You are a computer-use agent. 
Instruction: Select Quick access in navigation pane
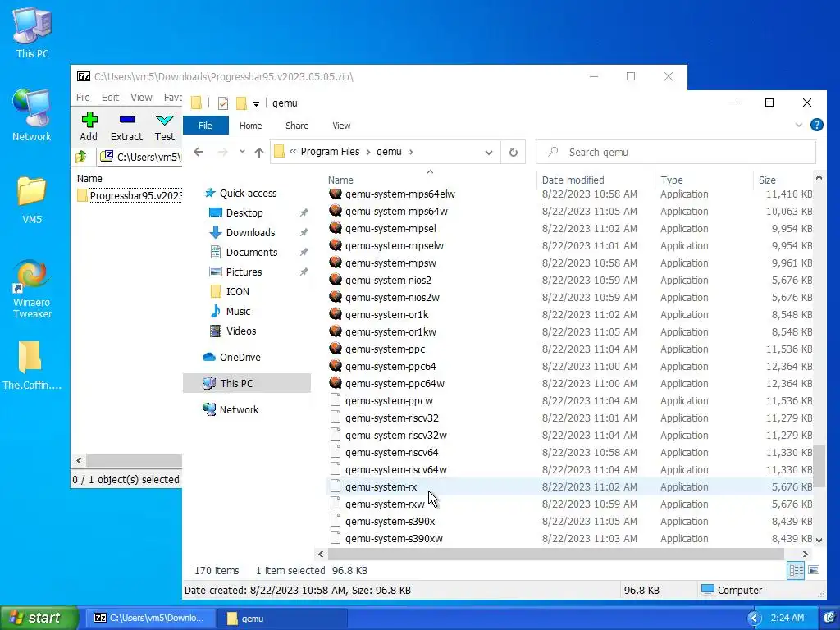click(x=248, y=194)
